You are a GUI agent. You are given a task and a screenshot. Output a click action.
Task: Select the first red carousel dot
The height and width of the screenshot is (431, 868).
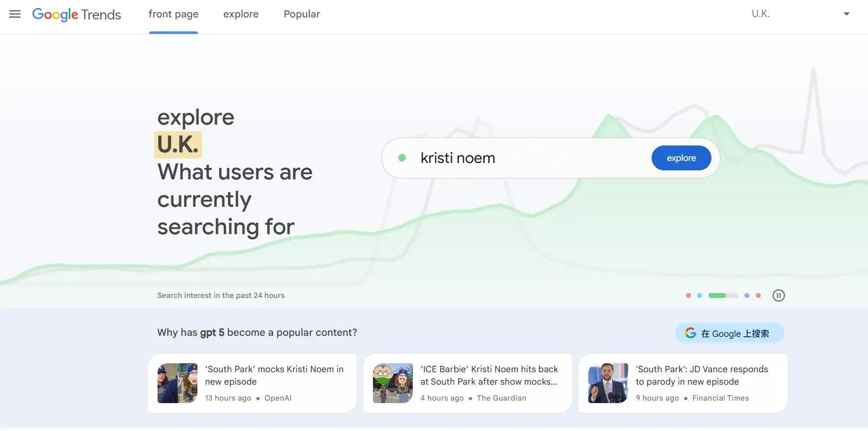(689, 295)
